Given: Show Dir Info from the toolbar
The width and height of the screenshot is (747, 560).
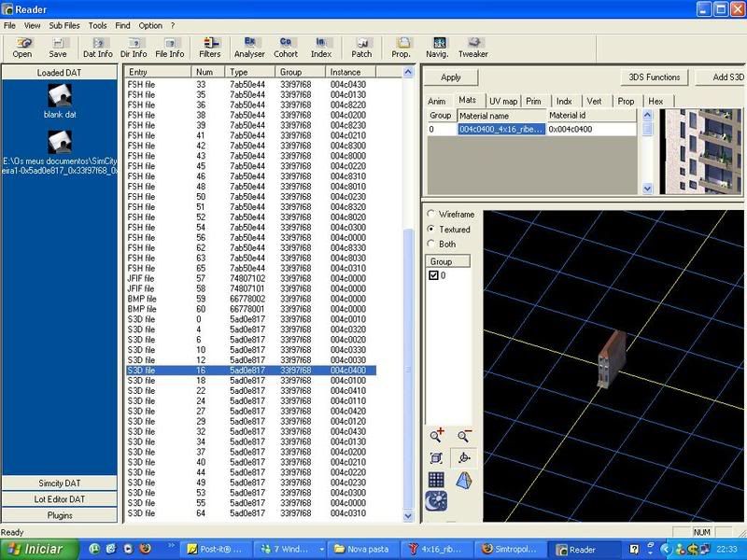Looking at the screenshot, I should 134,48.
